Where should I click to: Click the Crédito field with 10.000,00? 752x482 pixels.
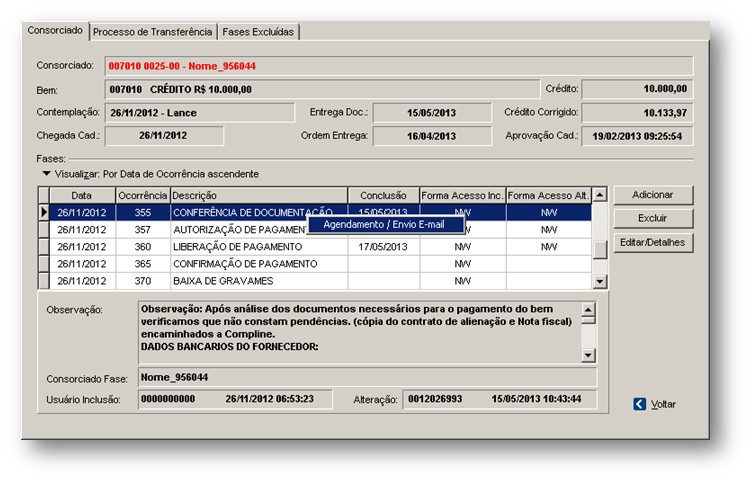click(637, 89)
